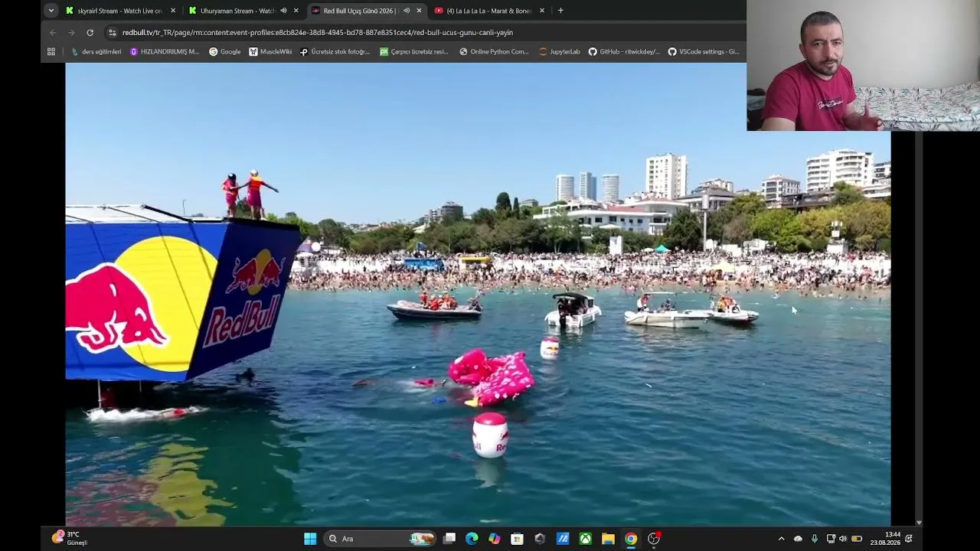Screen dimensions: 980x551
Task: Open the HIZLANDIRILMIŞ M... bookmark
Action: [x=165, y=52]
